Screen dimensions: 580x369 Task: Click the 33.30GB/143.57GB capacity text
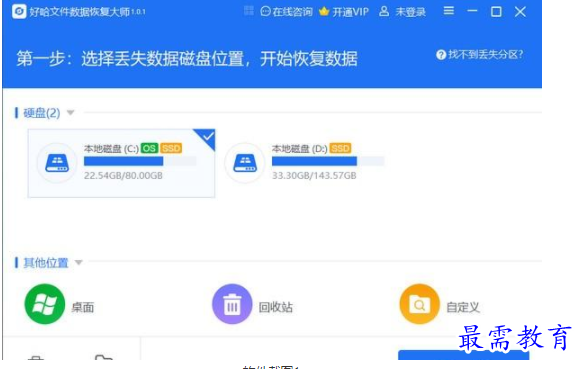(314, 176)
